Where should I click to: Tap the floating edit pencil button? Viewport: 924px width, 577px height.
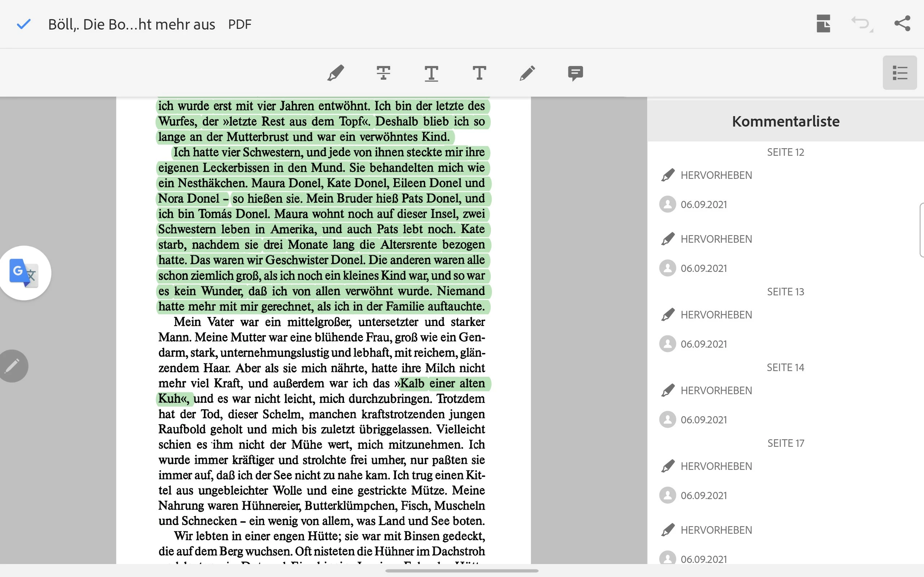(x=13, y=366)
